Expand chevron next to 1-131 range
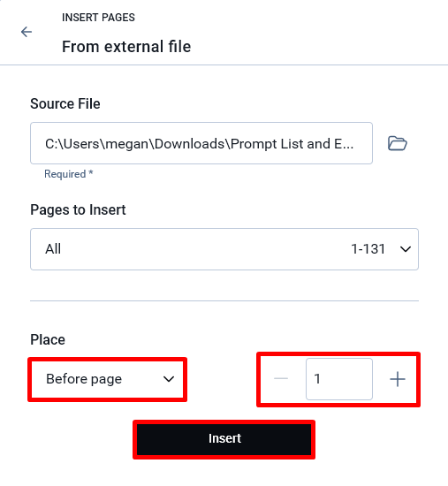The height and width of the screenshot is (486, 448). (406, 249)
